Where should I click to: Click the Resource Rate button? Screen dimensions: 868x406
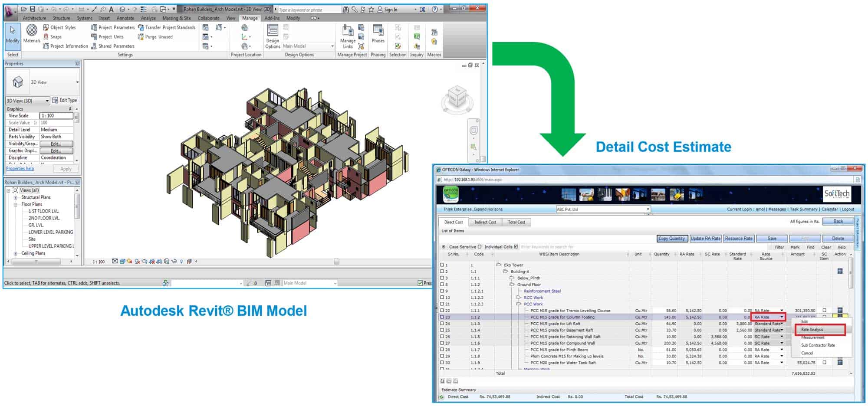click(x=739, y=239)
